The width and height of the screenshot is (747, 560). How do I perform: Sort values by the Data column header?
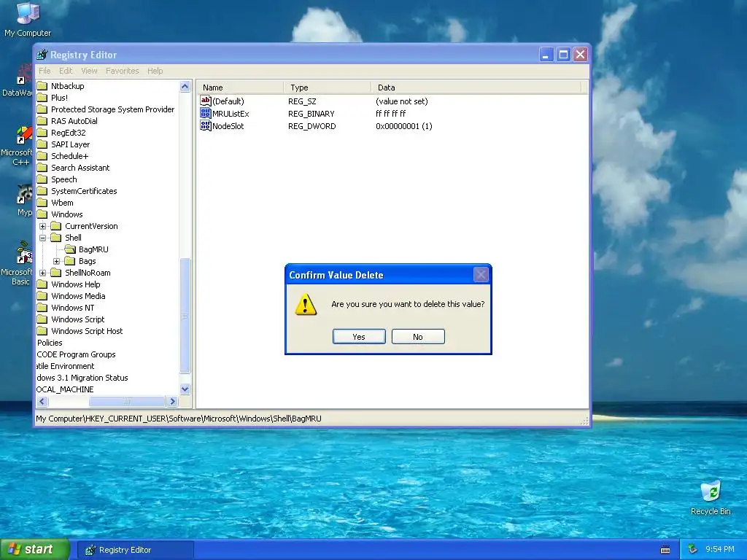tap(476, 87)
